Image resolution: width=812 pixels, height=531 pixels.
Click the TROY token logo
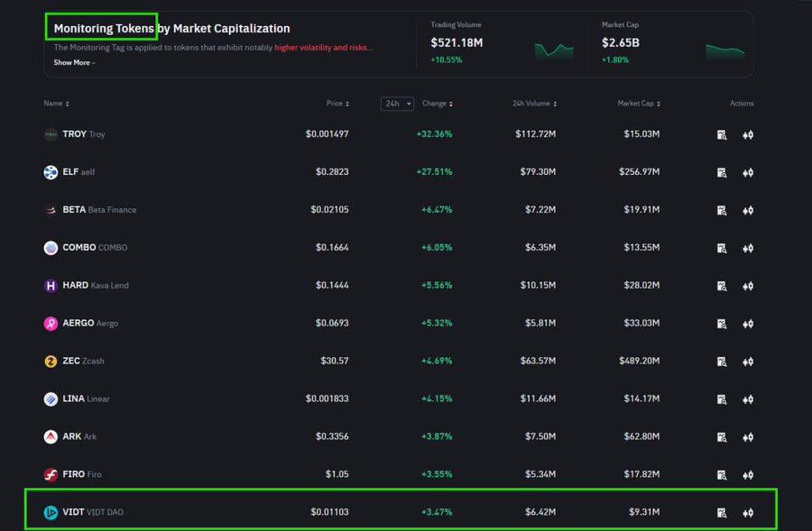51,134
